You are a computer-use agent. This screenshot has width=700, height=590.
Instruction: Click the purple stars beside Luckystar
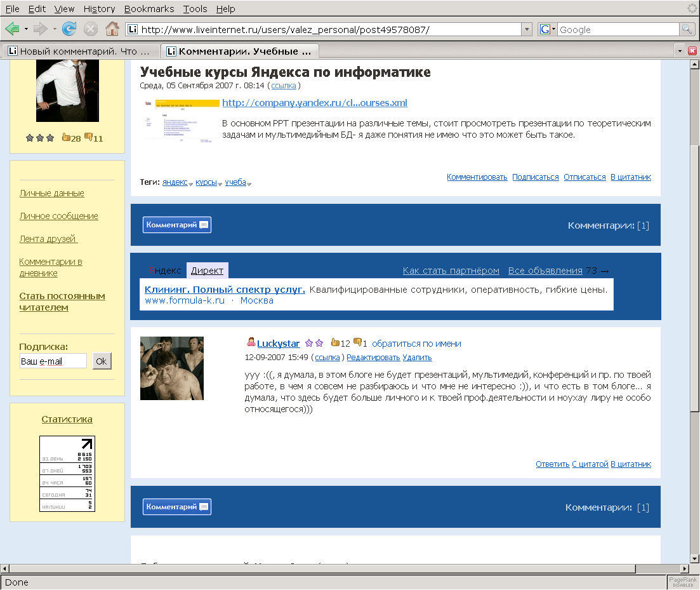point(314,344)
